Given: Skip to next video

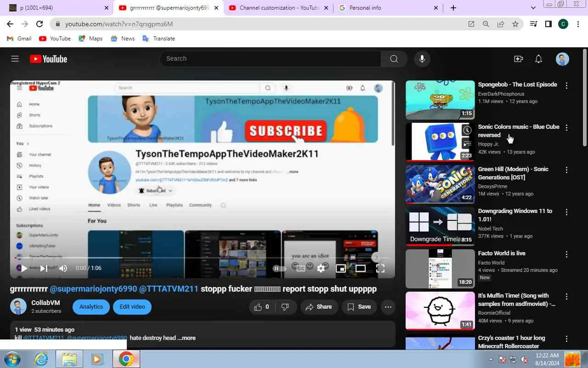Looking at the screenshot, I should (44, 268).
